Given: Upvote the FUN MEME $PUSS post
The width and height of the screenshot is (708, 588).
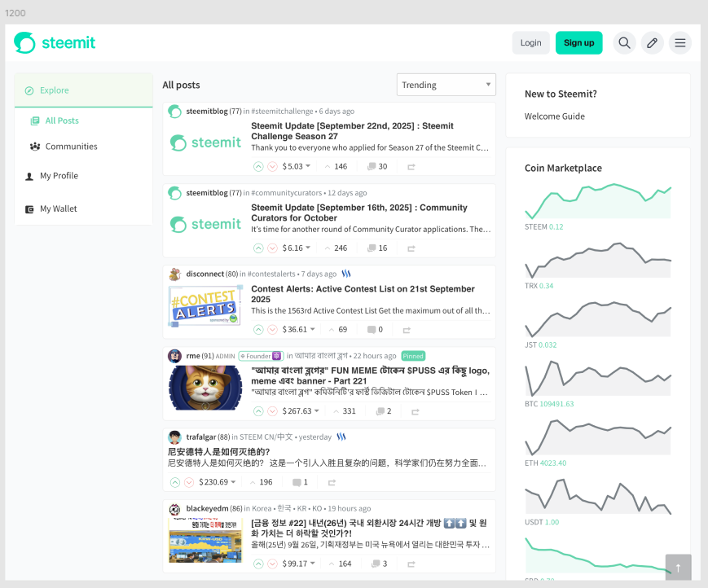Looking at the screenshot, I should coord(258,411).
